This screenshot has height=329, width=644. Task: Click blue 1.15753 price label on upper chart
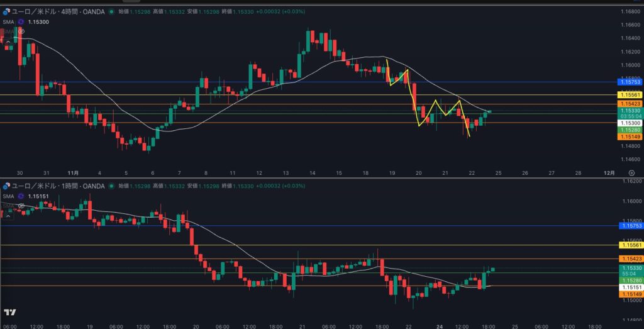point(630,82)
